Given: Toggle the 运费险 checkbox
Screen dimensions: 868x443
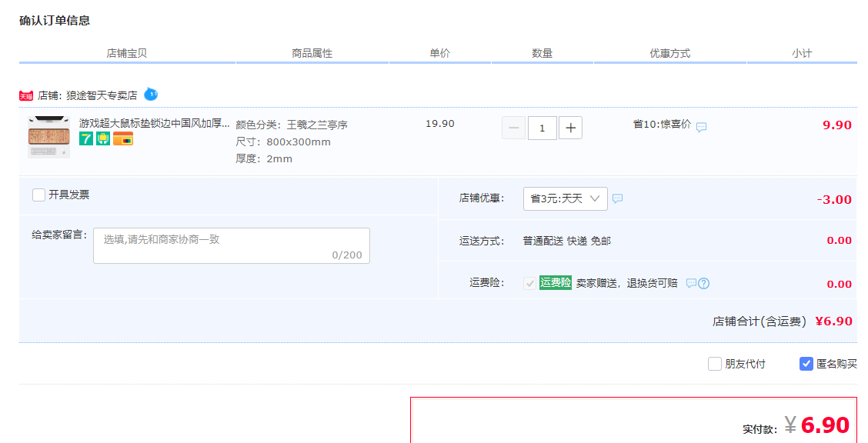Looking at the screenshot, I should point(529,283).
